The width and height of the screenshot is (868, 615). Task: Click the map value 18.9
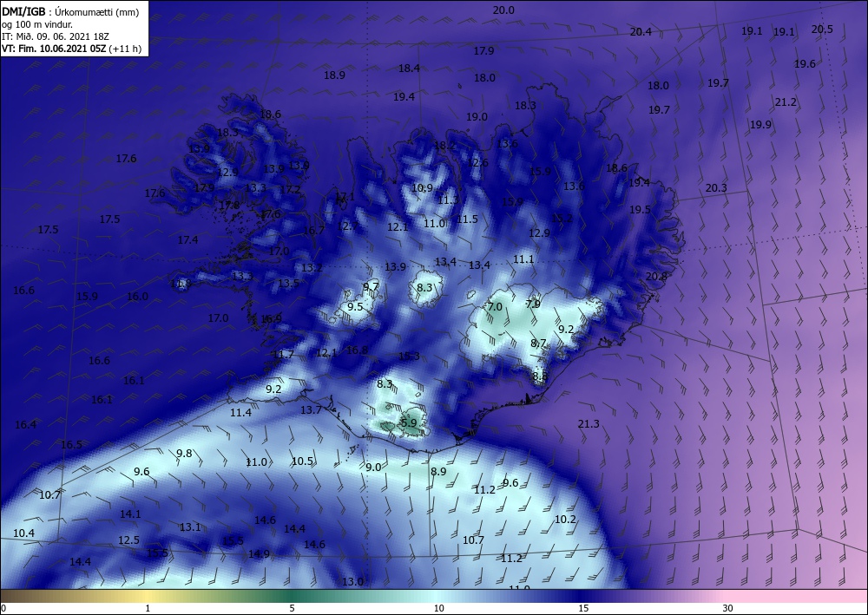(x=334, y=75)
